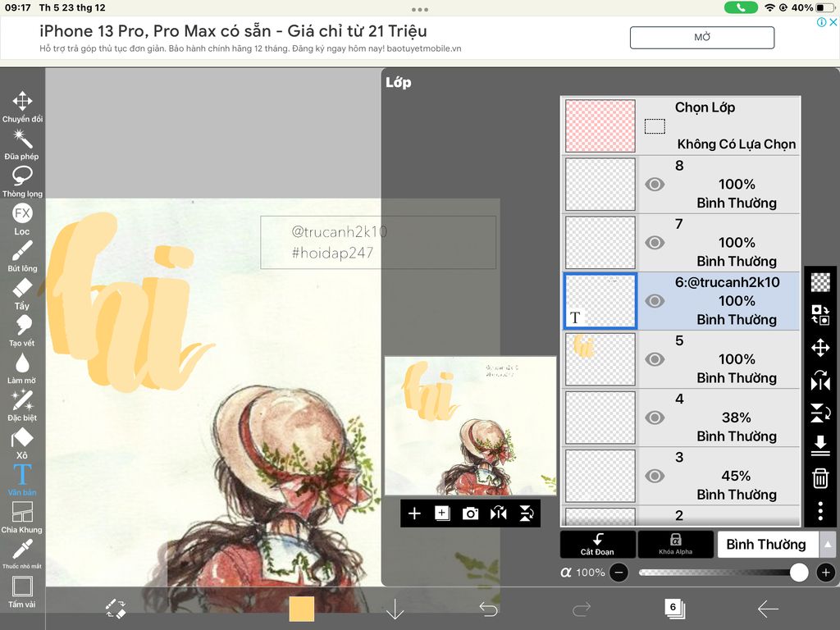Click the flip vertical icon in right strip

[x=820, y=413]
